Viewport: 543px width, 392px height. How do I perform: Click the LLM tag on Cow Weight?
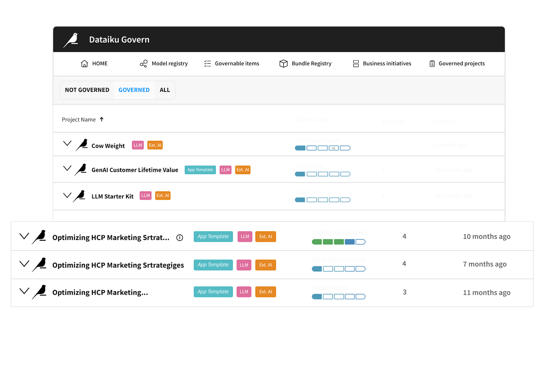[x=138, y=145]
